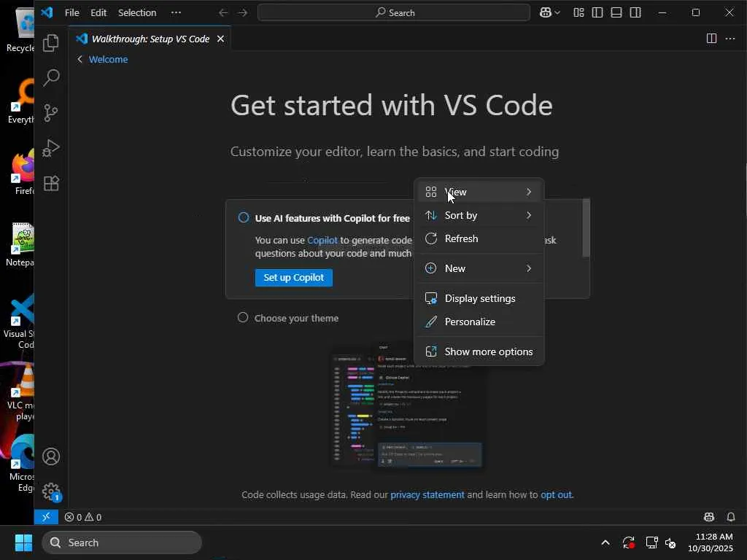Open the Copilot hyperlink in description
The image size is (747, 560).
click(x=322, y=241)
